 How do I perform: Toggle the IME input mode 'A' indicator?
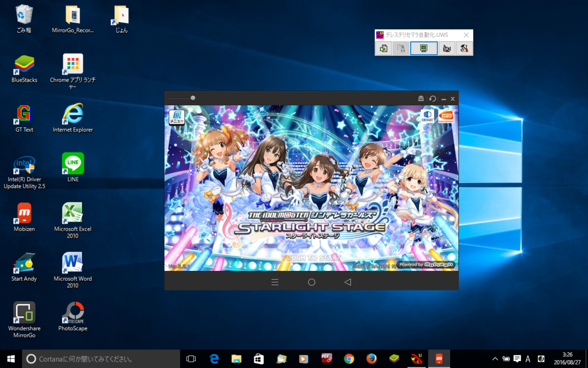pyautogui.click(x=528, y=359)
